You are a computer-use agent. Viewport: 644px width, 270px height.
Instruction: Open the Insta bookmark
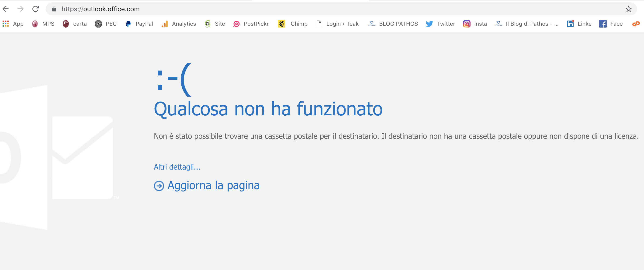475,24
